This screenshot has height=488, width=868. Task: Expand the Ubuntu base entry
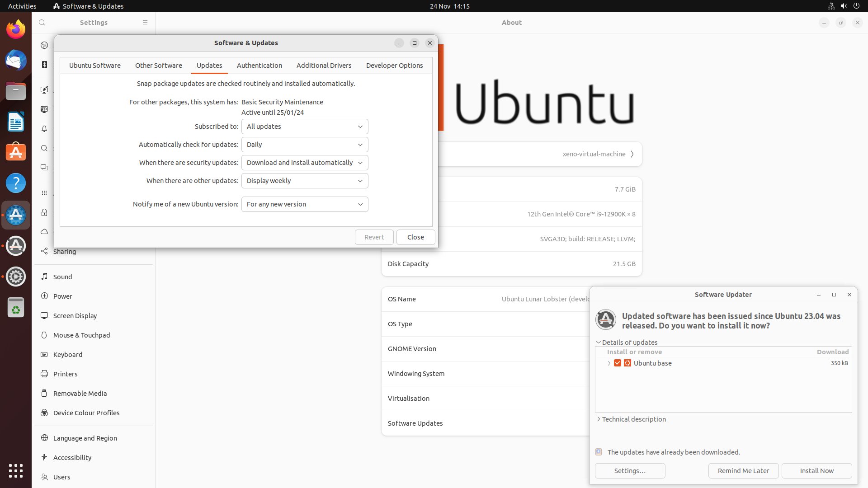point(608,363)
